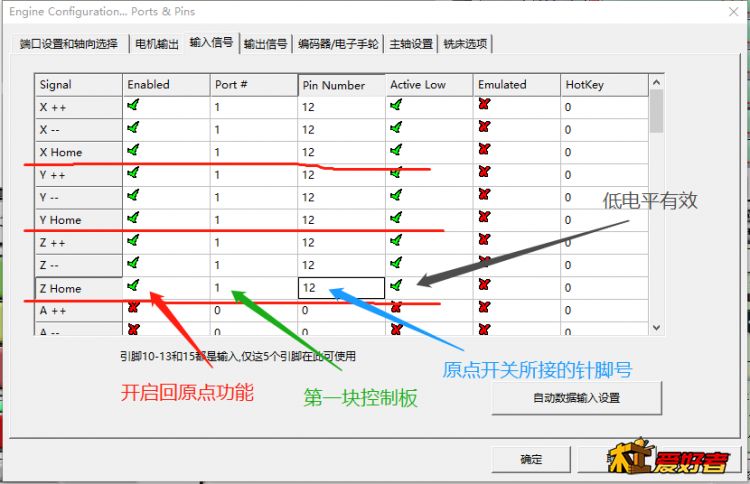This screenshot has height=484, width=750.
Task: Click the Enabled column header
Action: click(166, 85)
